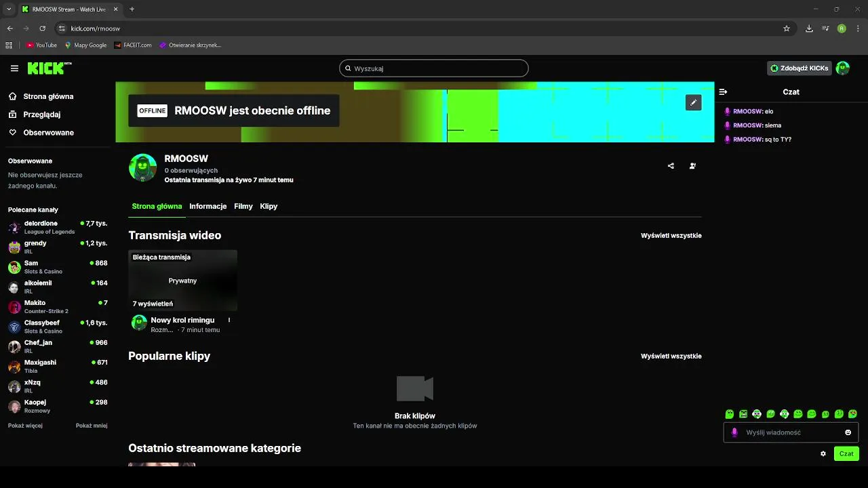
Task: Open the YouTube bookmark
Action: tap(41, 45)
